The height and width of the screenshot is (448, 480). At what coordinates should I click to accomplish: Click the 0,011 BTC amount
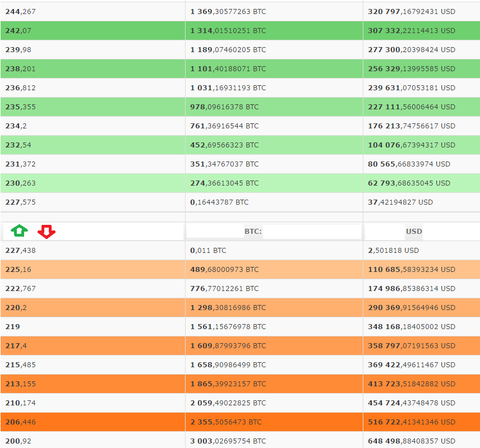click(x=208, y=250)
